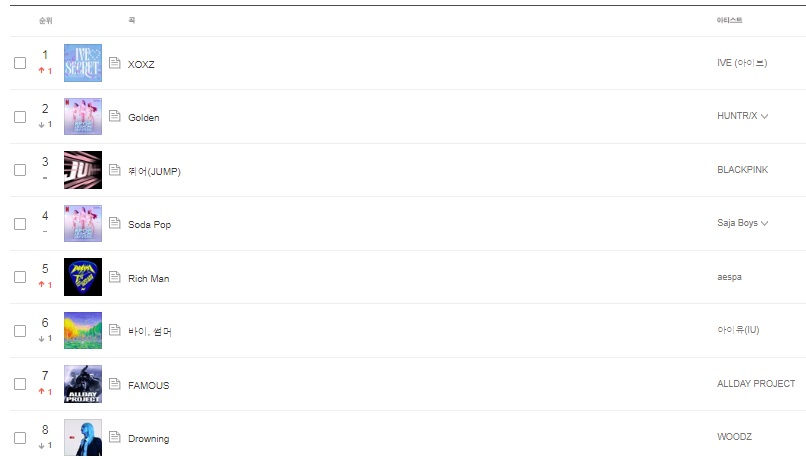Image resolution: width=806 pixels, height=459 pixels.
Task: Go to aespa artist page
Action: pyautogui.click(x=729, y=277)
